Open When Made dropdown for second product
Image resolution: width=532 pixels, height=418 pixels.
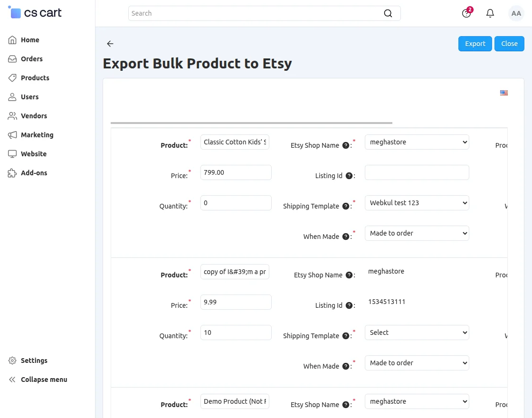click(417, 363)
